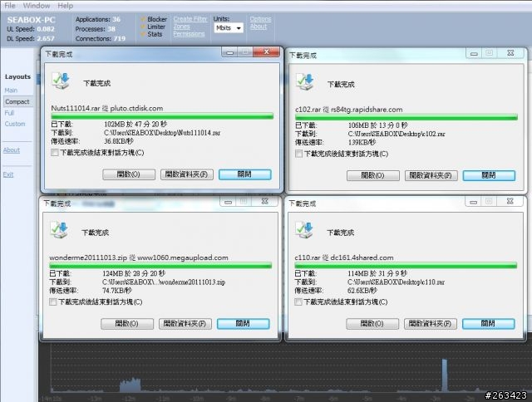Close the wonderme20111013.zip dialog via title X
This screenshot has height=402, width=532.
[265, 201]
